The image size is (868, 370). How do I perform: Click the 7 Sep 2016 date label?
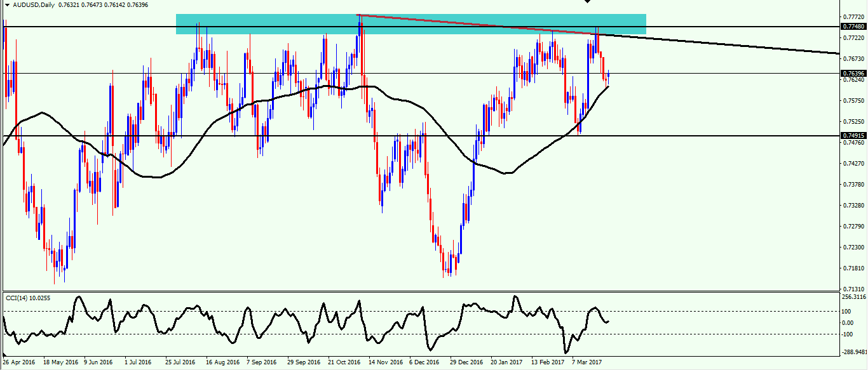click(262, 362)
